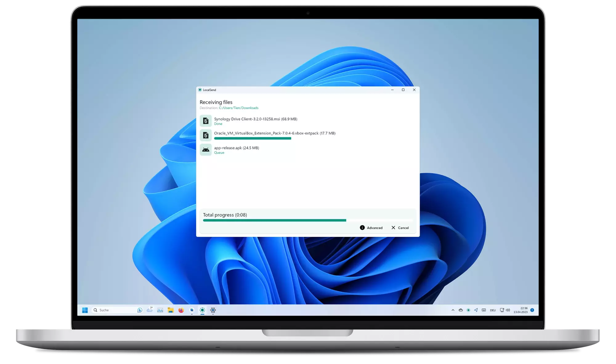This screenshot has width=616, height=364.
Task: Click Windows Start menu button
Action: pos(85,310)
